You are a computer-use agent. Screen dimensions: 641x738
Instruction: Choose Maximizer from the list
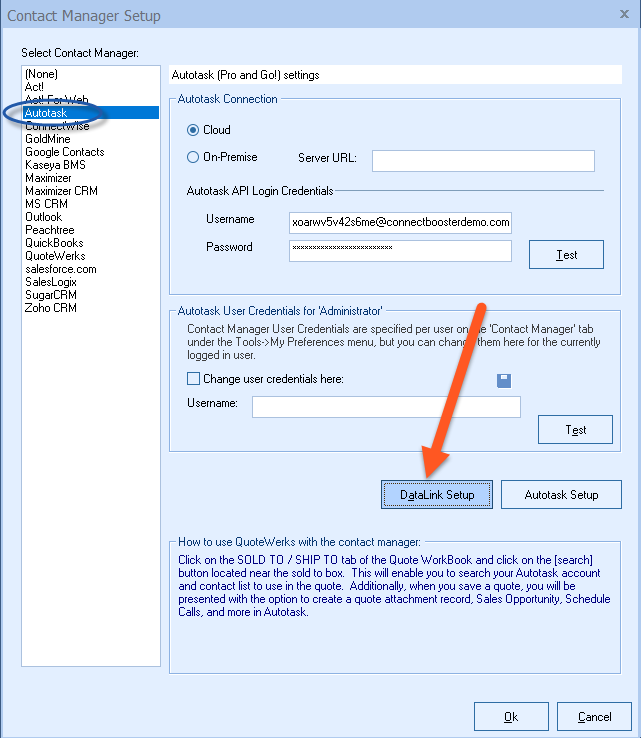[91, 178]
